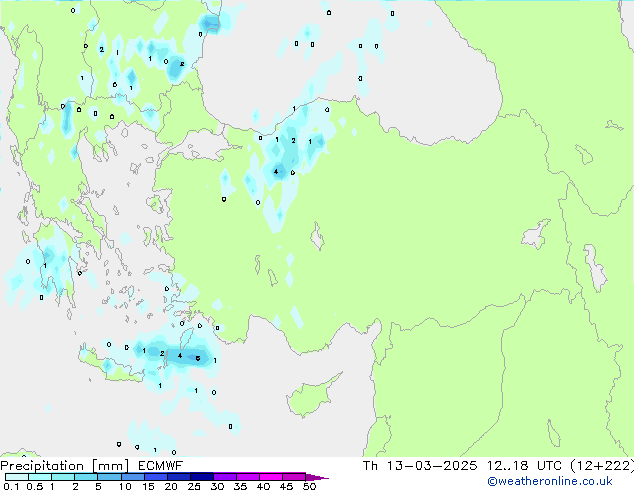Select the 35–40 mm violet legend swatch
Screen dimensions: 634x490
tap(247, 477)
